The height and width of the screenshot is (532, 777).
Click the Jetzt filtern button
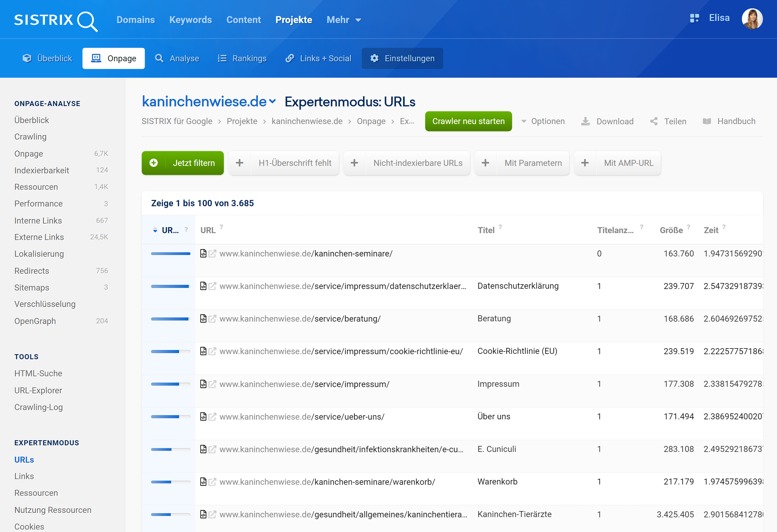click(183, 163)
